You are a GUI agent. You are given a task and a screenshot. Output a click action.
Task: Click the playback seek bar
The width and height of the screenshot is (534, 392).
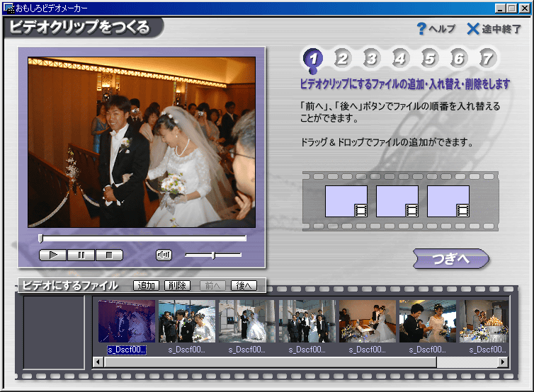(x=142, y=238)
